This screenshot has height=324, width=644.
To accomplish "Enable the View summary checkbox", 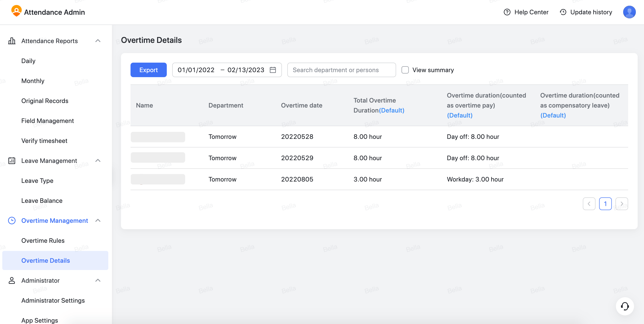I will pyautogui.click(x=405, y=70).
